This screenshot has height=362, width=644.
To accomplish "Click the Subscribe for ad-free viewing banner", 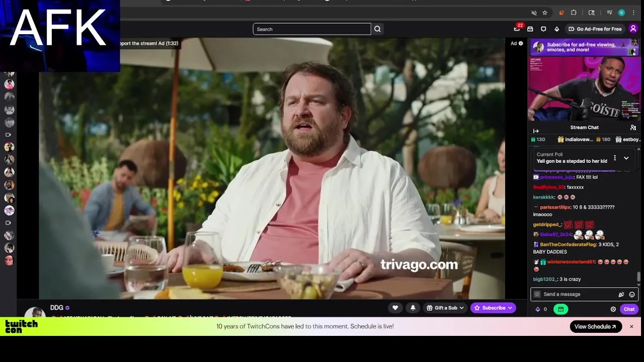I will coord(584,47).
